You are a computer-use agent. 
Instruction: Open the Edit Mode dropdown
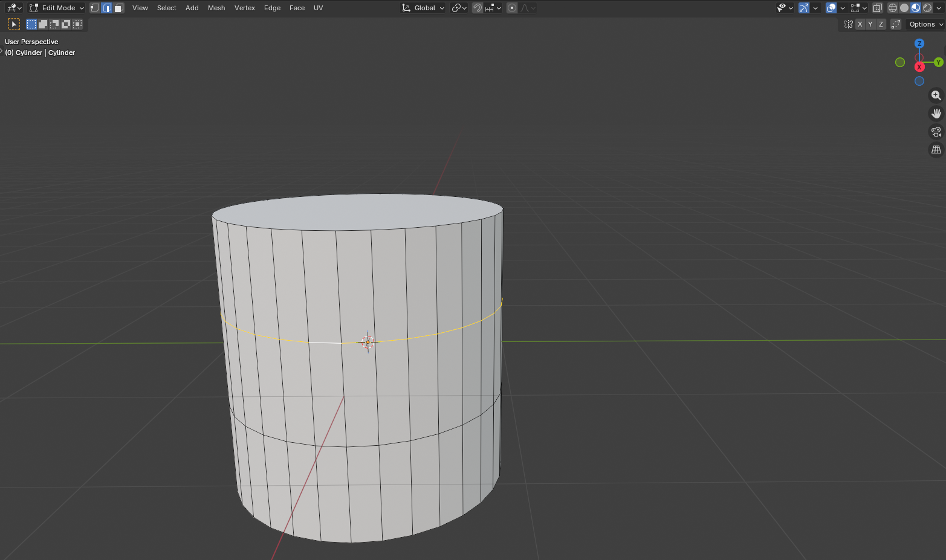(x=57, y=8)
